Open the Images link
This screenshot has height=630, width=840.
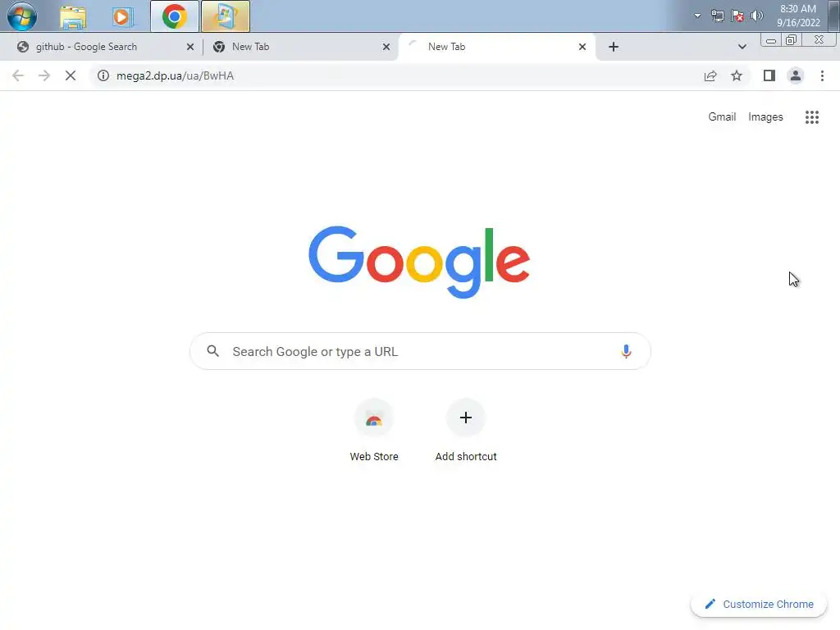[x=765, y=116]
